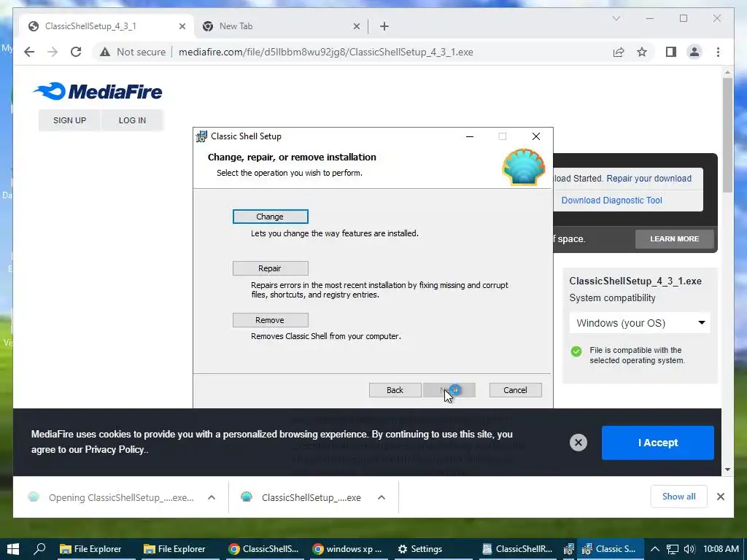Screen dimensions: 747x560
Task: Open a new tab with plus button
Action: [x=384, y=26]
